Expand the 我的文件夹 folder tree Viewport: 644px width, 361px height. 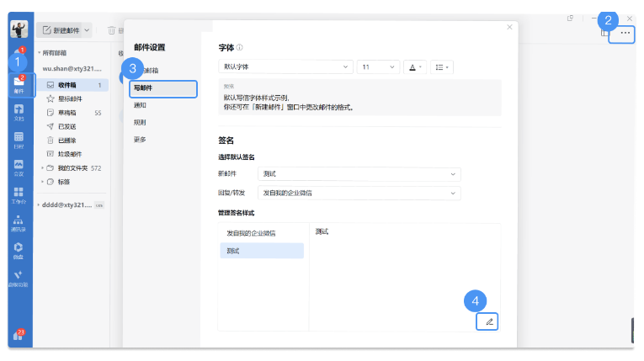coord(42,168)
